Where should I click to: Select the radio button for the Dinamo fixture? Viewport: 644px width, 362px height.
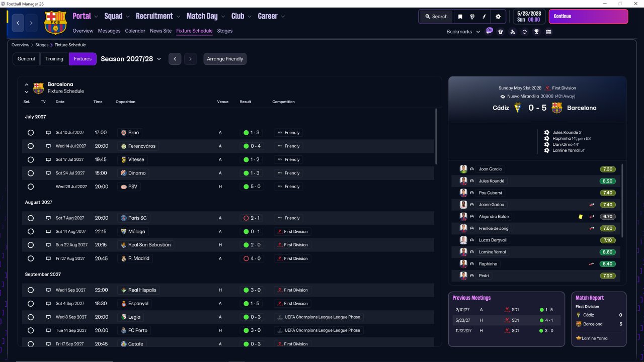pos(31,173)
